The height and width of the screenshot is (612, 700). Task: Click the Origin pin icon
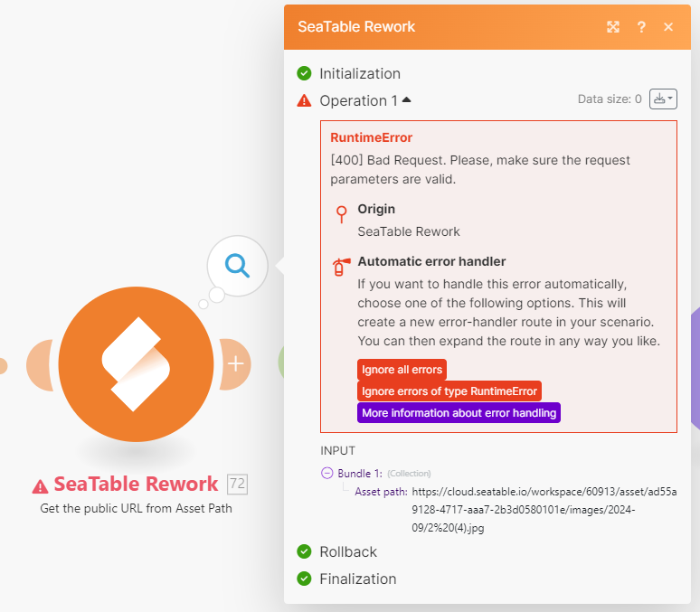[341, 214]
